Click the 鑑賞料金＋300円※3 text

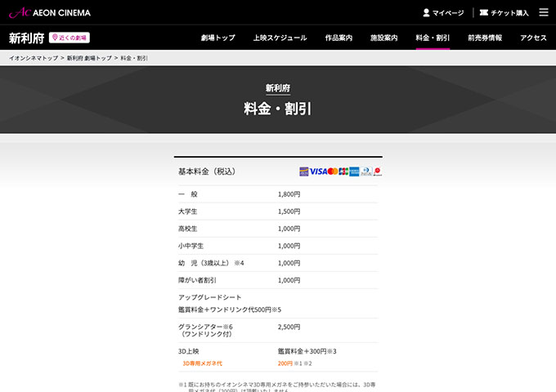tap(307, 351)
